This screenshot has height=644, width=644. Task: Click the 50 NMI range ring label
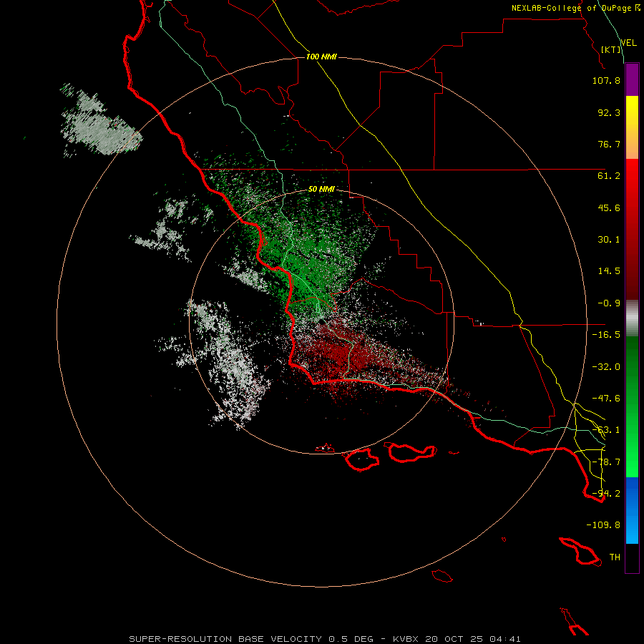coord(321,190)
